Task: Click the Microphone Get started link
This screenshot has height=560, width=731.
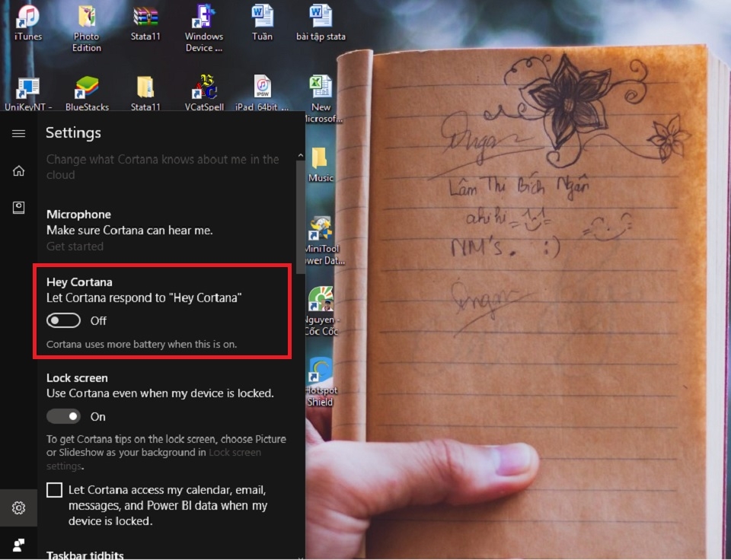Action: tap(75, 247)
